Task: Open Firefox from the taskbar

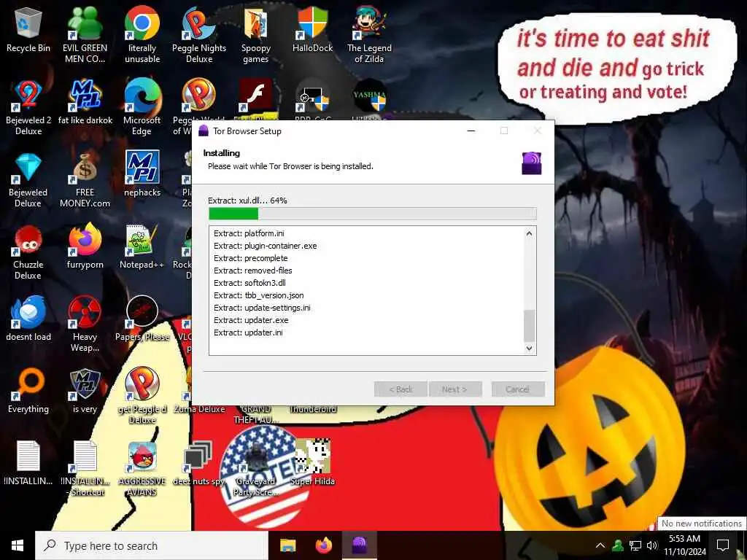Action: (324, 545)
